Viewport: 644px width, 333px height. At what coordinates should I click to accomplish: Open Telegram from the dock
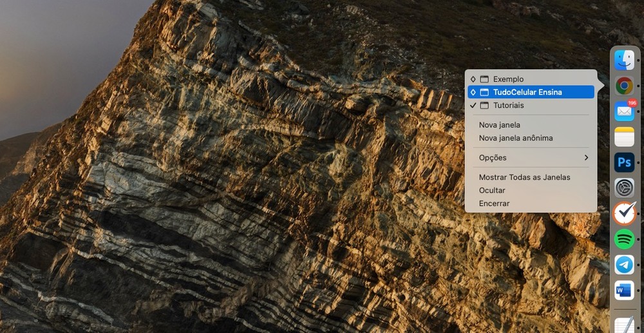(624, 264)
